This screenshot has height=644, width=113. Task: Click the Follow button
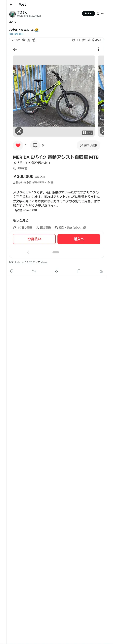tap(88, 14)
